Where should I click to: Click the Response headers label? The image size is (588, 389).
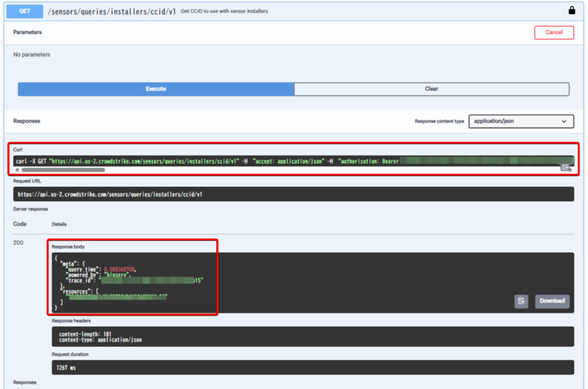pos(71,321)
